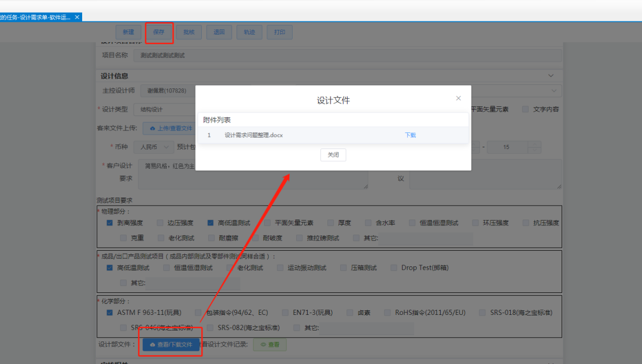
Task: Click the green 查看 button
Action: pos(270,344)
